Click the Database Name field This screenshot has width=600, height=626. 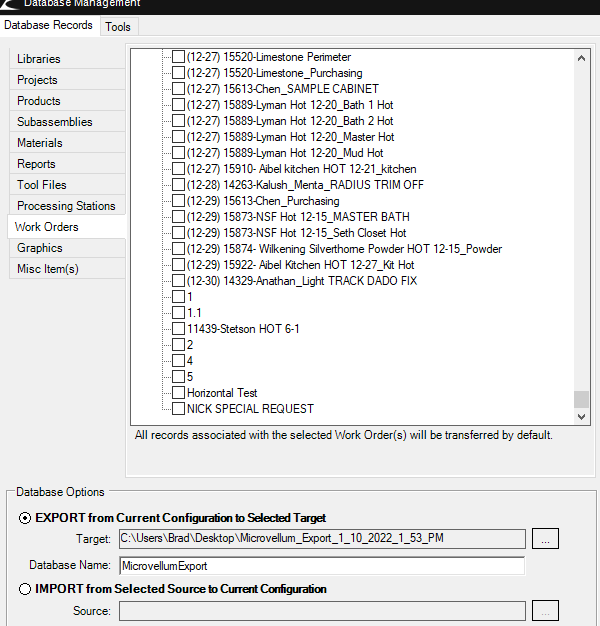[x=322, y=566]
